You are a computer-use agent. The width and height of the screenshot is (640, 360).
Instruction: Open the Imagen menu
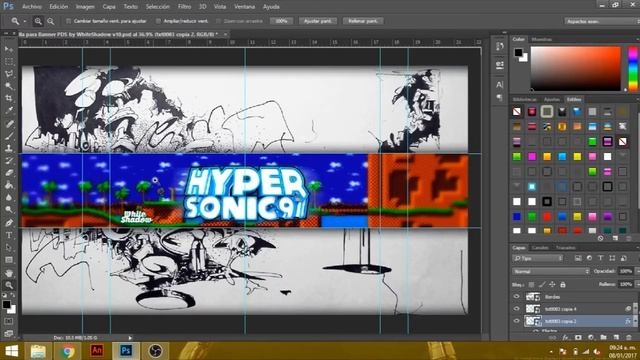[x=85, y=7]
